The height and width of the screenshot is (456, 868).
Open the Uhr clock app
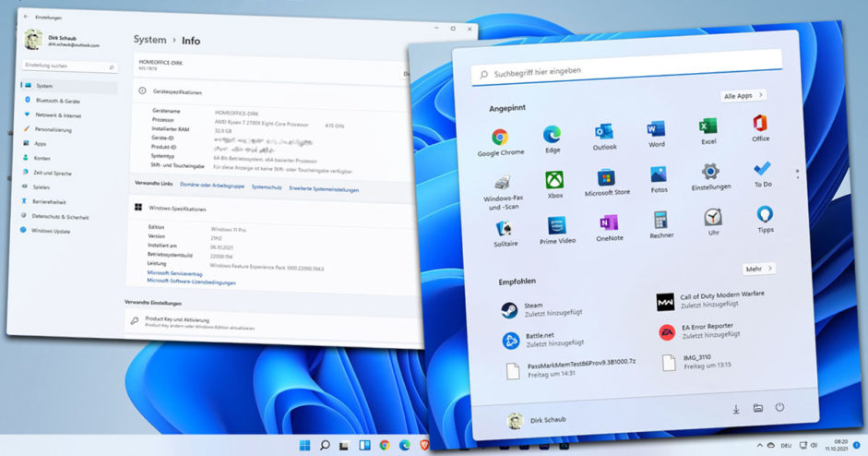[x=713, y=222]
